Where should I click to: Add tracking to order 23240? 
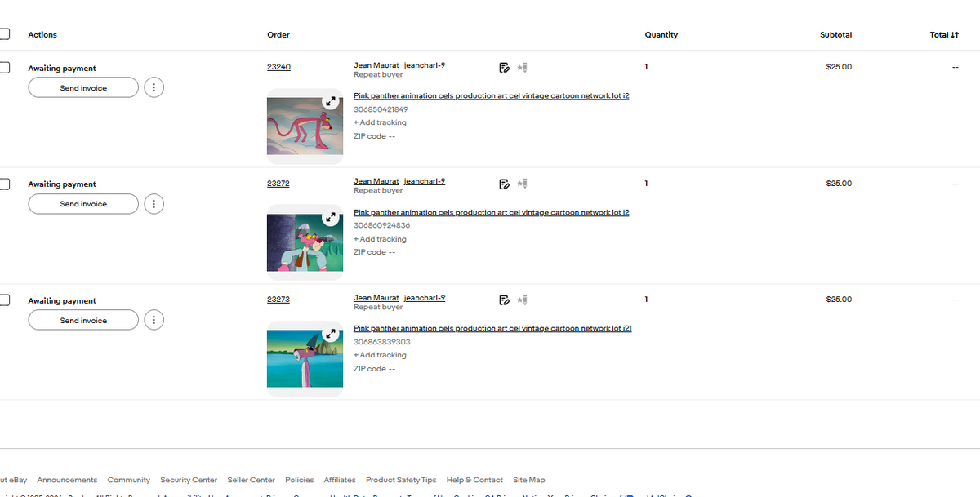click(380, 122)
